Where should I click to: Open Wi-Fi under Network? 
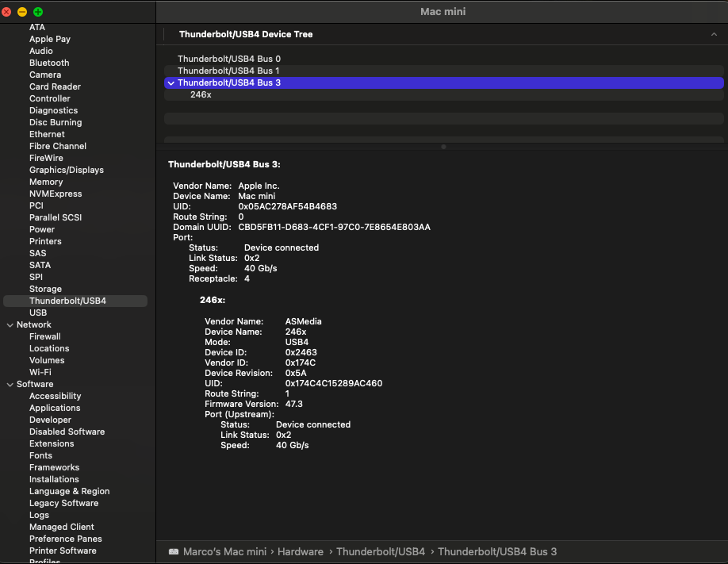(x=40, y=372)
